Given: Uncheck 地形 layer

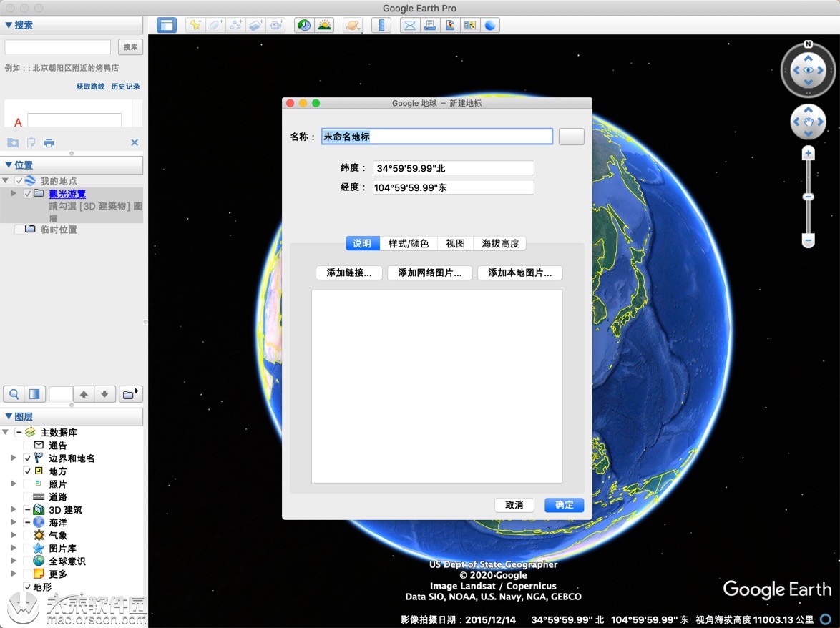Looking at the screenshot, I should [x=28, y=587].
